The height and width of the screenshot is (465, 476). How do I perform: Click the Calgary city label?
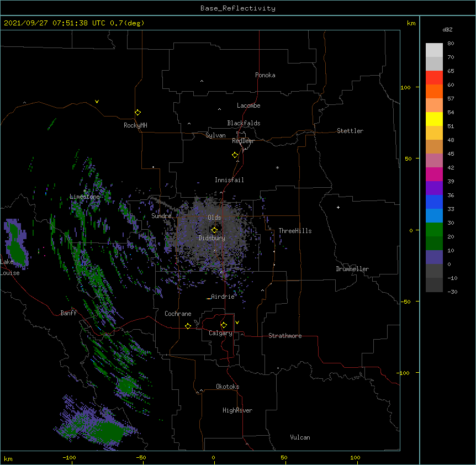(220, 333)
